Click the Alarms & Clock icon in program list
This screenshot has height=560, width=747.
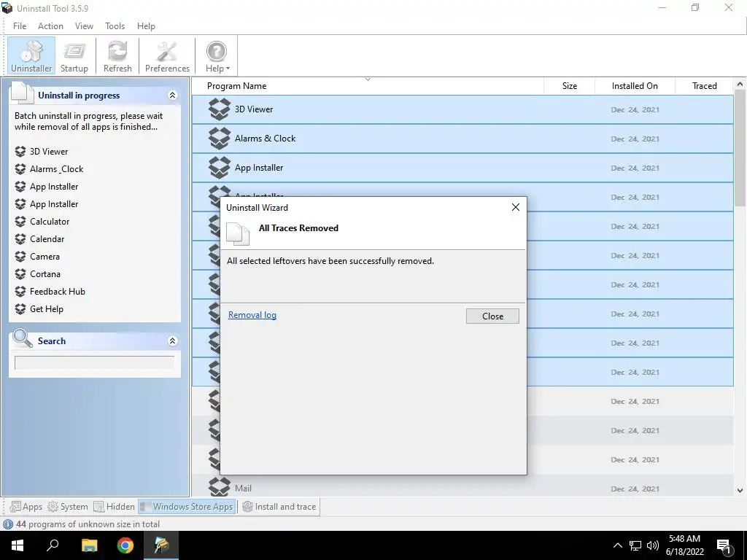coord(219,138)
